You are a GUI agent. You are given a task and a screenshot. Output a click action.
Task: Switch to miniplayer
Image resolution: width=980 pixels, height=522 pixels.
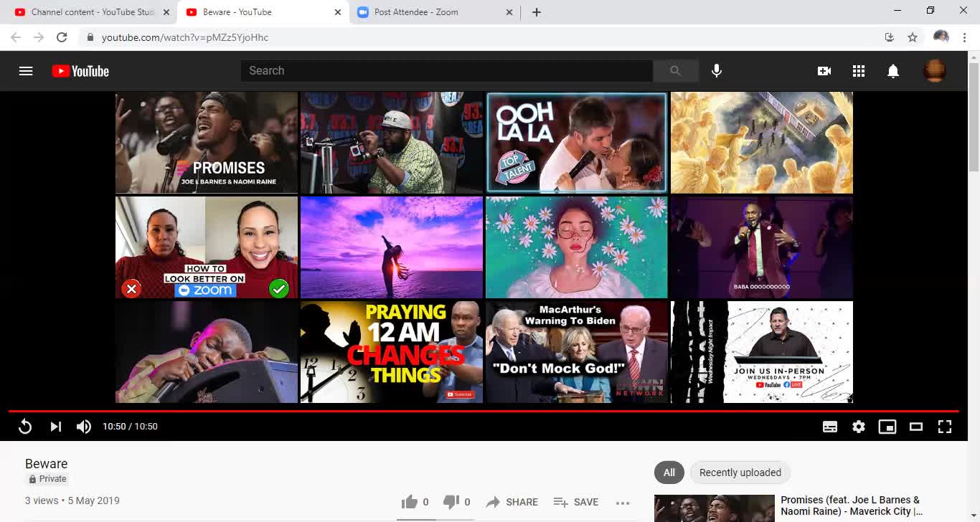[887, 427]
